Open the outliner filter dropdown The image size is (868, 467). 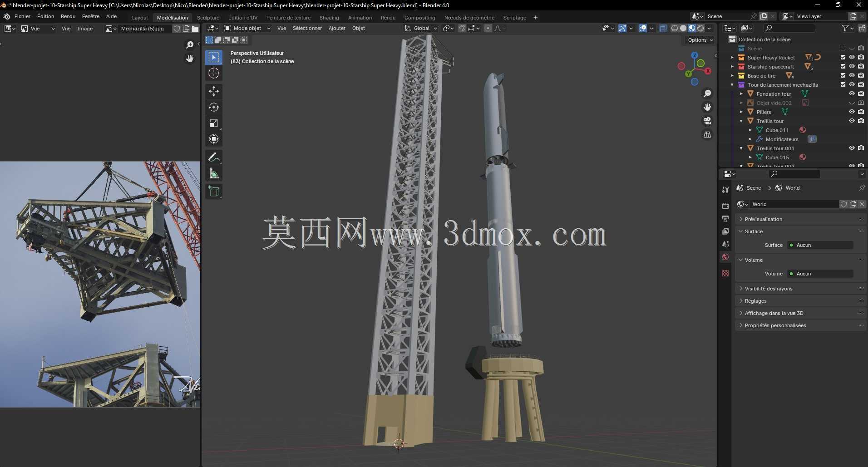click(848, 28)
